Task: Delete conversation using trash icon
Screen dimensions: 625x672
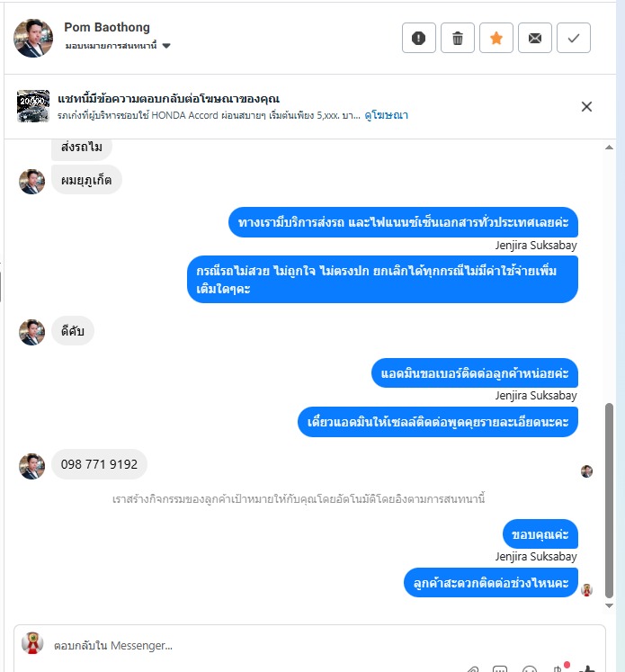Action: coord(458,38)
